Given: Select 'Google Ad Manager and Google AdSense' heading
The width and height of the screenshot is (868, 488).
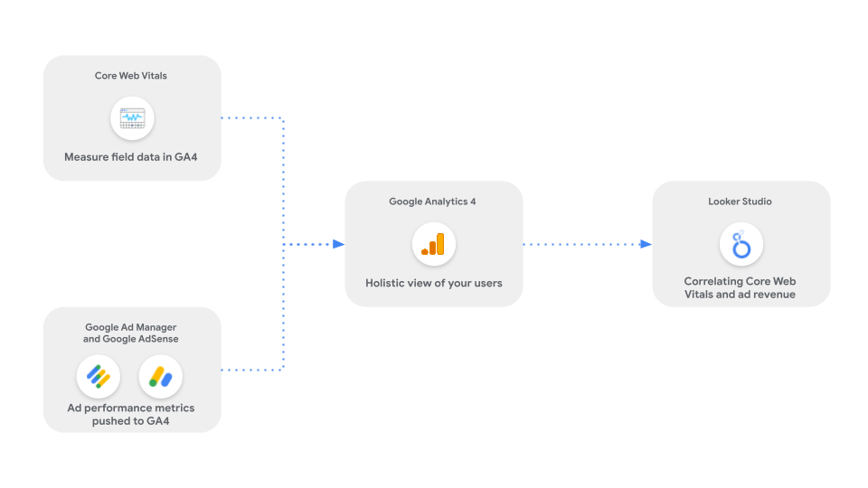Looking at the screenshot, I should tap(131, 333).
